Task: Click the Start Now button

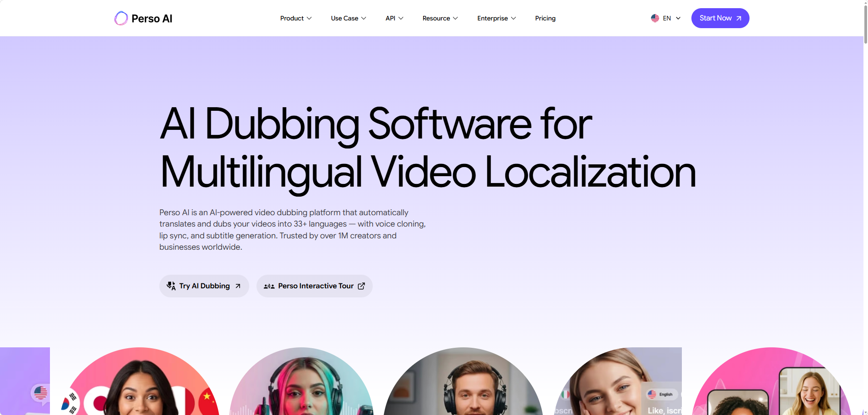Action: click(720, 18)
